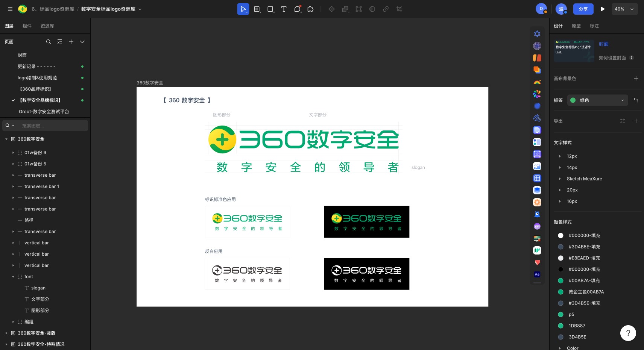Select the Text tool in the toolbar
This screenshot has width=644, height=350.
pos(284,9)
